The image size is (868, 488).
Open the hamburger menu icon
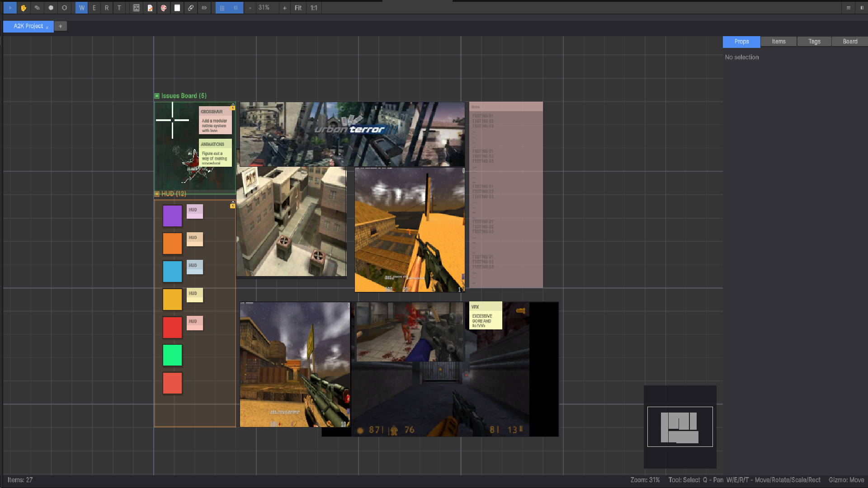[848, 8]
